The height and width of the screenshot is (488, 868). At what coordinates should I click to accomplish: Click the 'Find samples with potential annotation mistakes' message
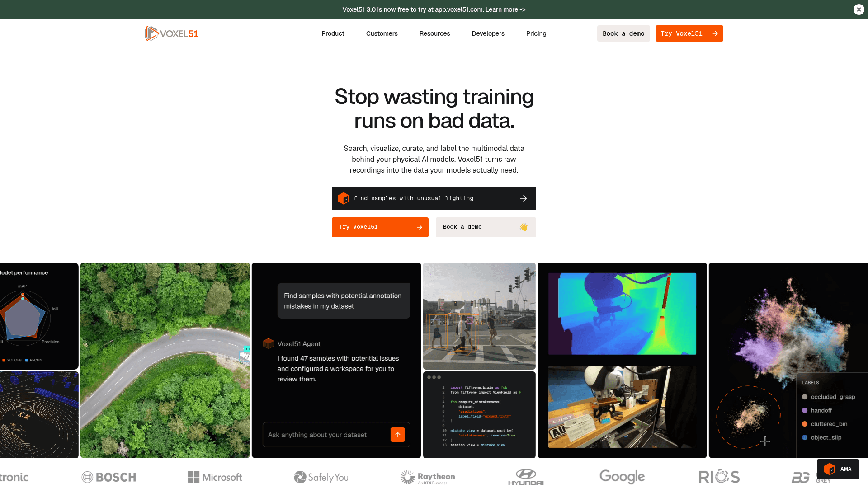[x=344, y=301]
